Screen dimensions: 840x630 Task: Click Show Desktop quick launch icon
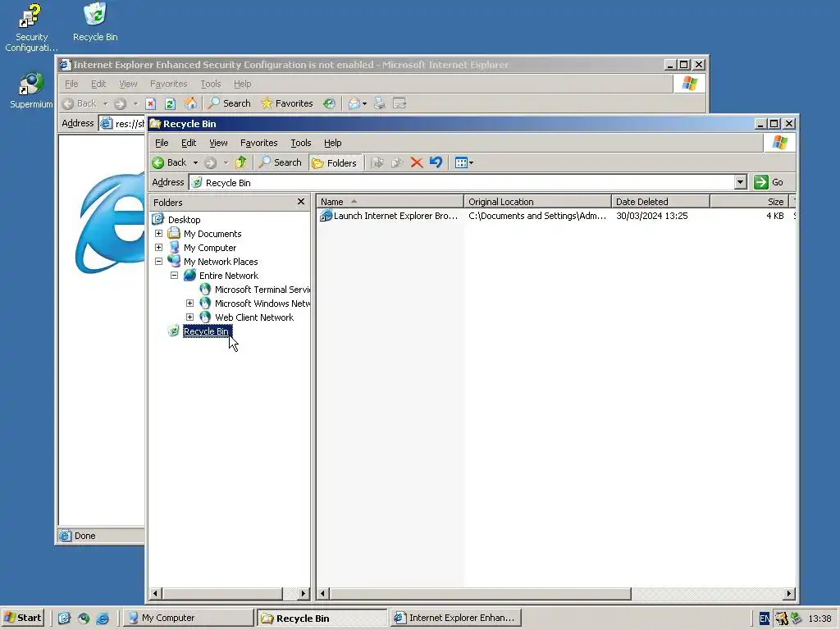tap(64, 619)
